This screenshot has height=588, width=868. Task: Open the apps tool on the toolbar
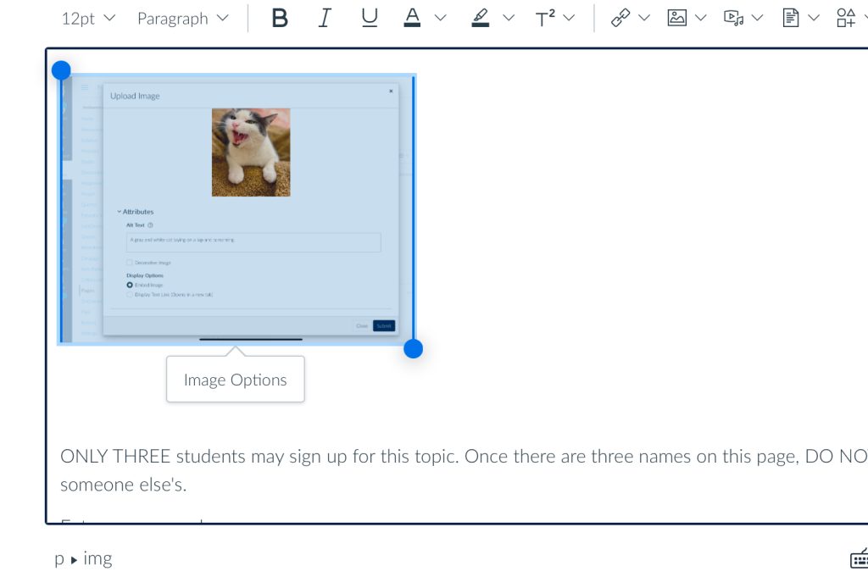(x=848, y=17)
